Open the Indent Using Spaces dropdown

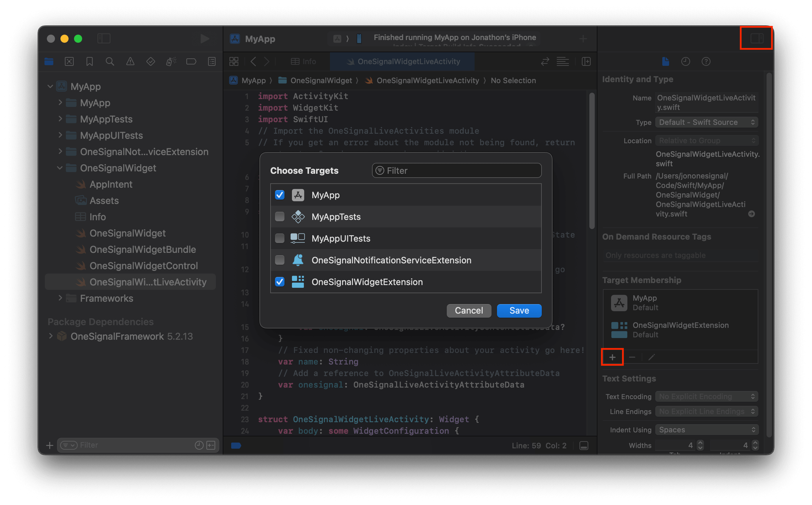pos(707,430)
